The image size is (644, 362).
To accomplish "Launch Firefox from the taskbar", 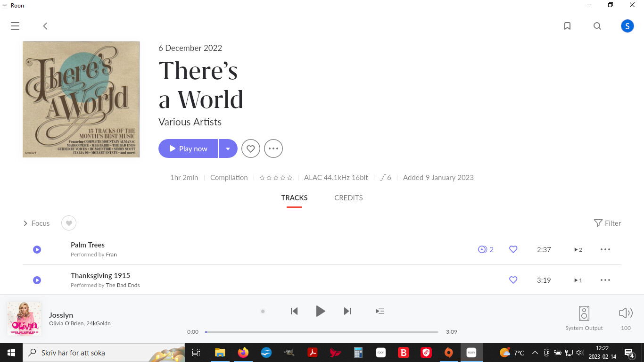I will point(243,352).
